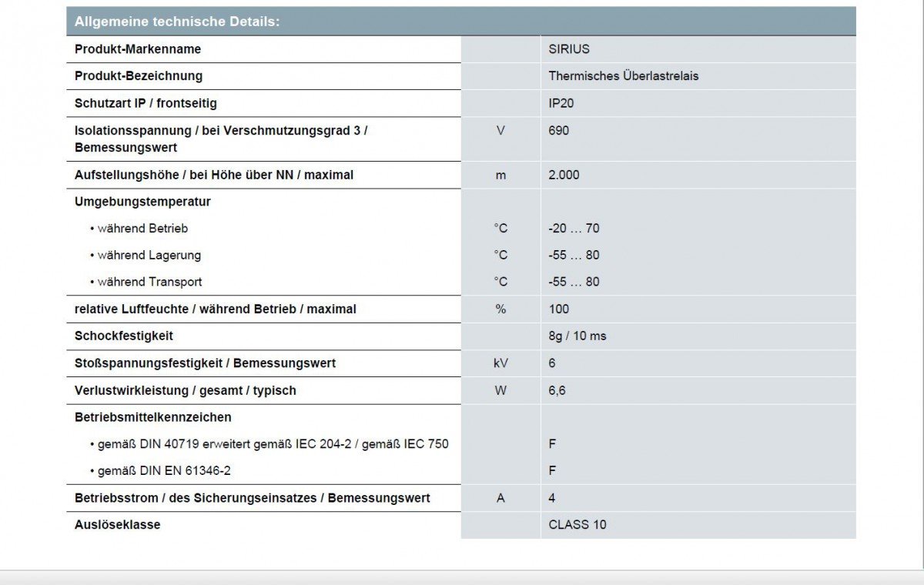Image resolution: width=924 pixels, height=585 pixels.
Task: Click the 'CLASS 10' value
Action: coord(577,525)
